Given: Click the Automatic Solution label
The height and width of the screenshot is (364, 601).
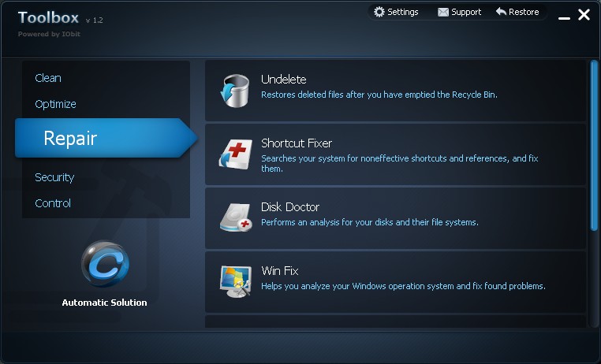Looking at the screenshot, I should coord(104,303).
